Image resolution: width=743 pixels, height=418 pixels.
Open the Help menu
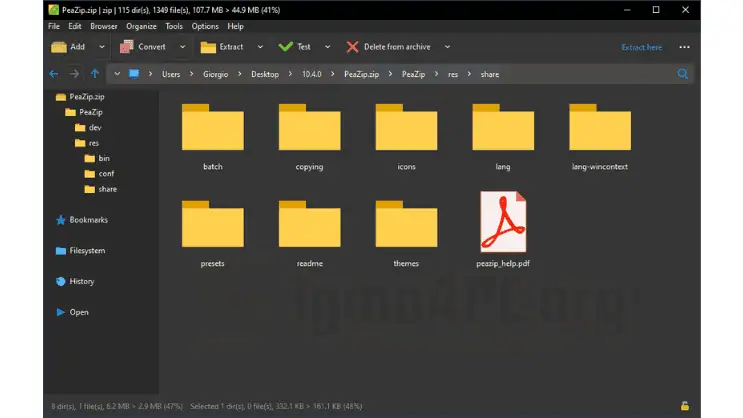click(236, 26)
